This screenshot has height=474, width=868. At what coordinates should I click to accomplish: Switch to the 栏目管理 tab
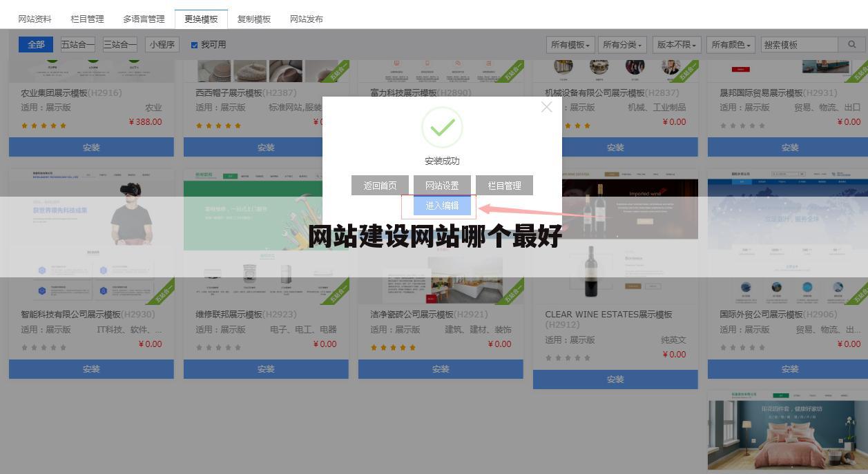tap(88, 19)
